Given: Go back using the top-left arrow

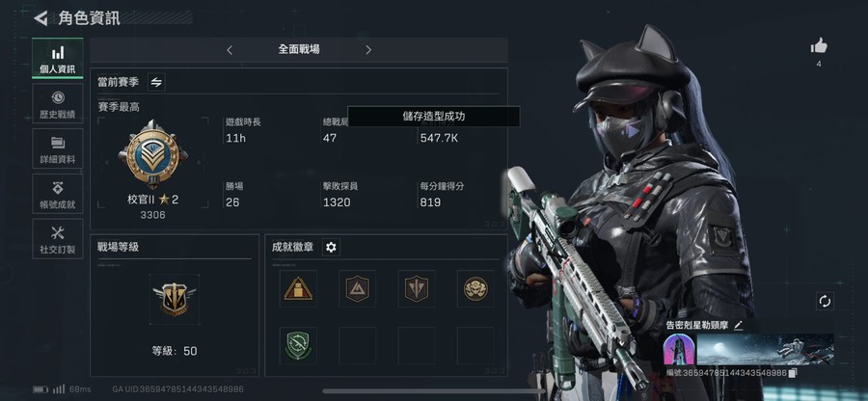Looking at the screenshot, I should tap(41, 18).
